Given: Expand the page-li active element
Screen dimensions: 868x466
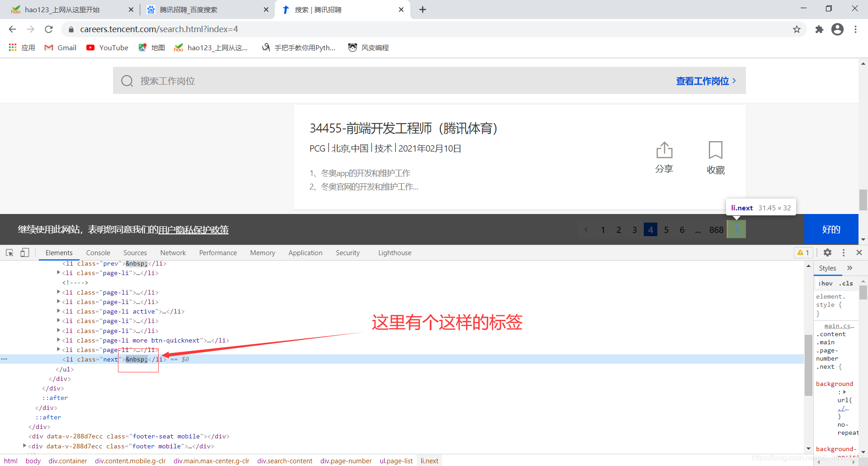Looking at the screenshot, I should 58,311.
